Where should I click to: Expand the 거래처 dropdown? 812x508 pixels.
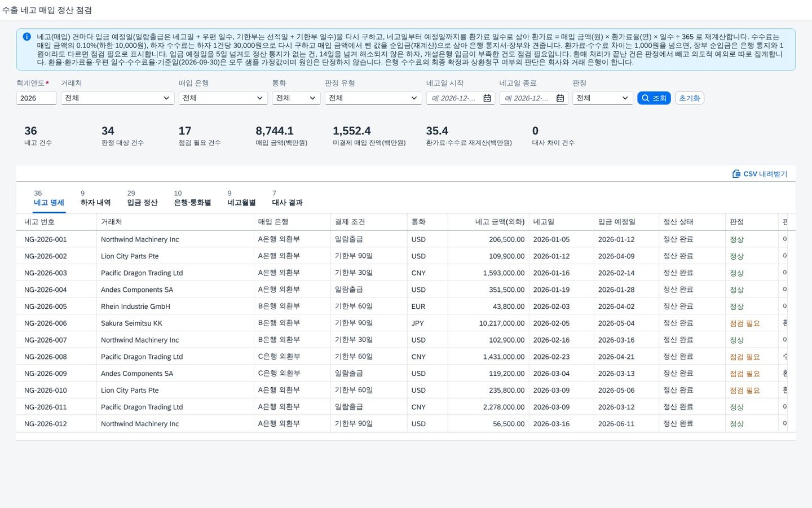point(117,98)
